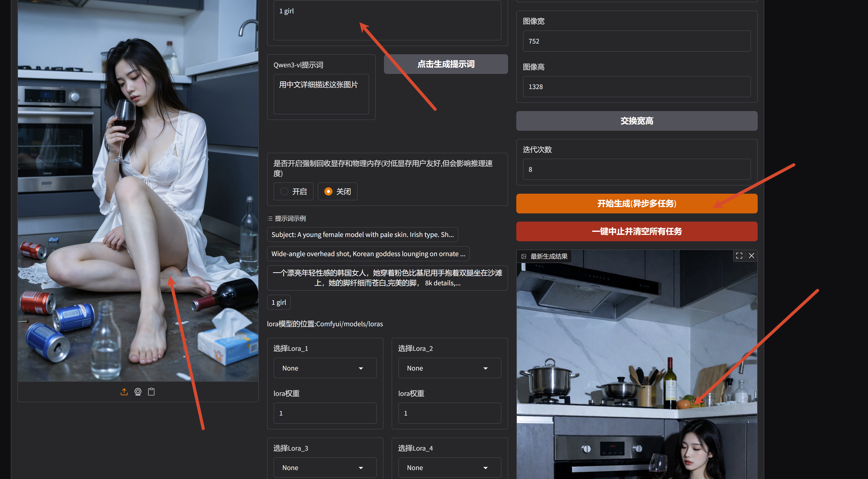Focus the lora权重 field under Lora_1
Viewport: 868px width, 479px height.
(x=325, y=413)
